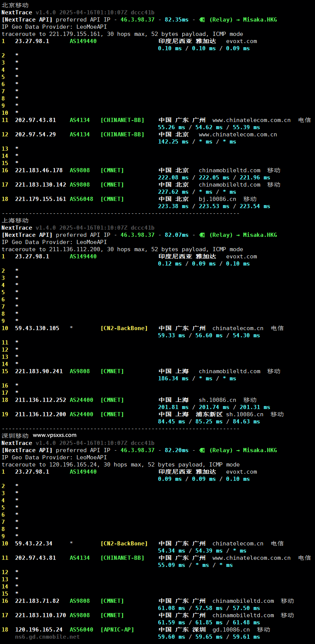Click AS56040 ASN label
Screen dimensions: 315x644
(81, 630)
